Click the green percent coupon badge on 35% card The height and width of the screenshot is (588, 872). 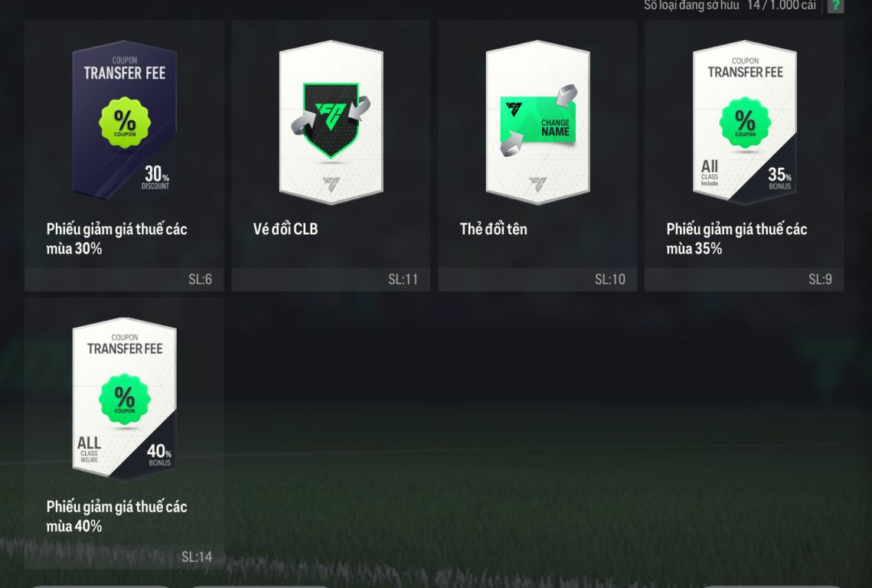(745, 123)
